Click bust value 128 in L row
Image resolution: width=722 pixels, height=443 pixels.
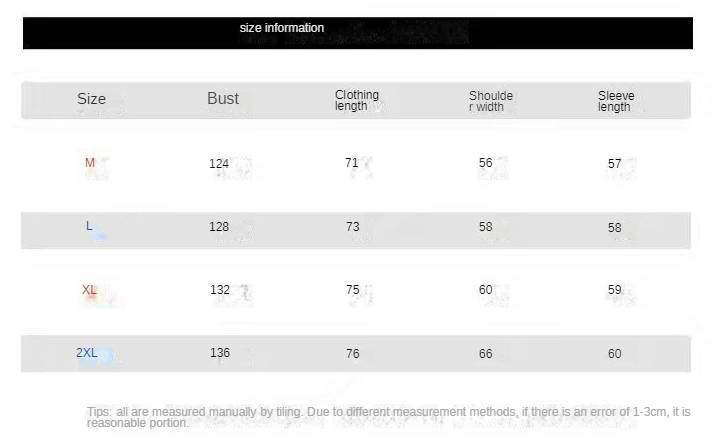(x=219, y=227)
